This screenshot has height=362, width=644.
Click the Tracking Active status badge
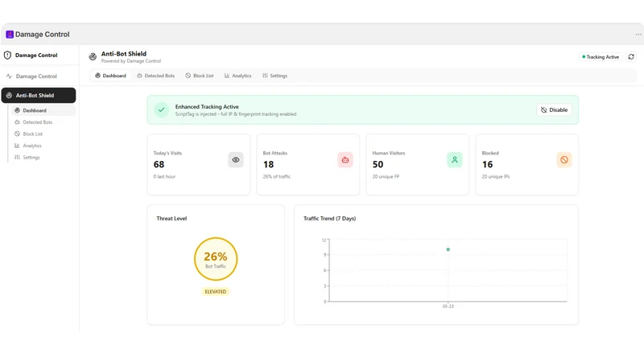pos(601,57)
